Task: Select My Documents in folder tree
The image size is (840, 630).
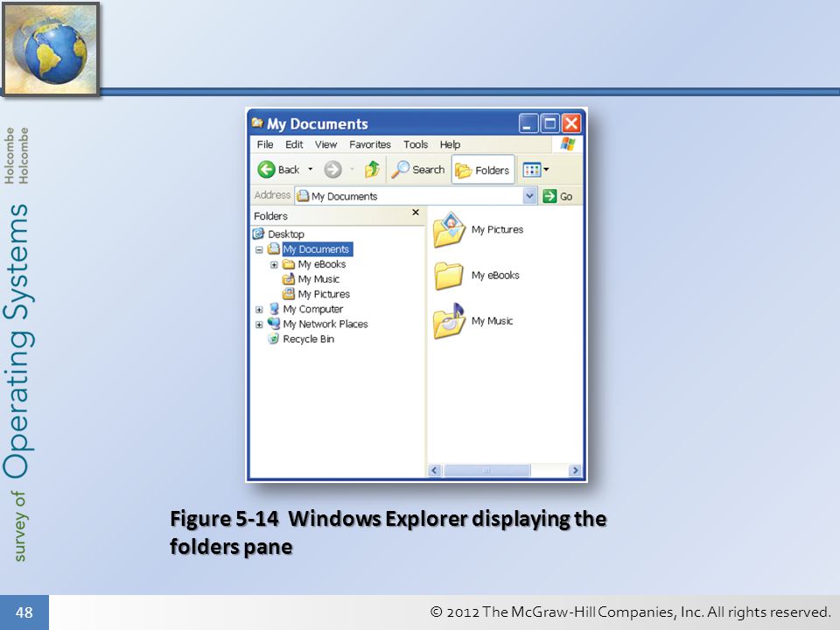Action: click(x=316, y=249)
